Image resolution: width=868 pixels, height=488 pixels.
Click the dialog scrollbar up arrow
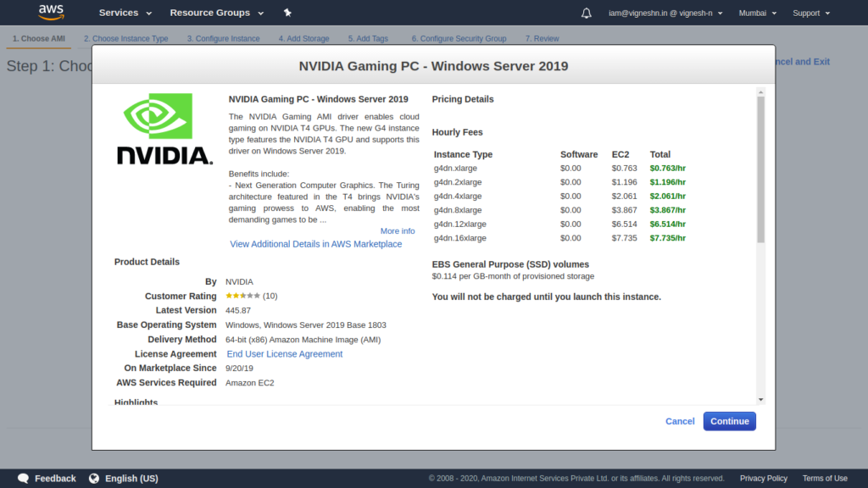(x=761, y=91)
